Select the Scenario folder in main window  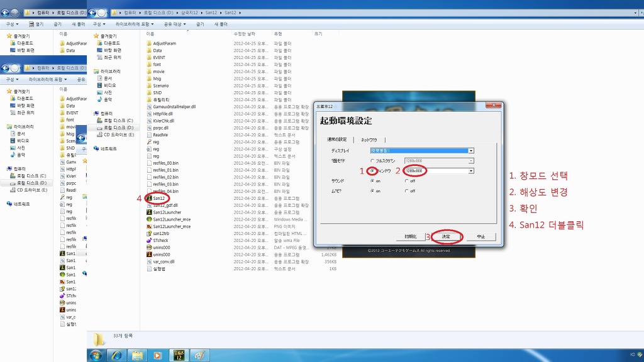pyautogui.click(x=160, y=85)
